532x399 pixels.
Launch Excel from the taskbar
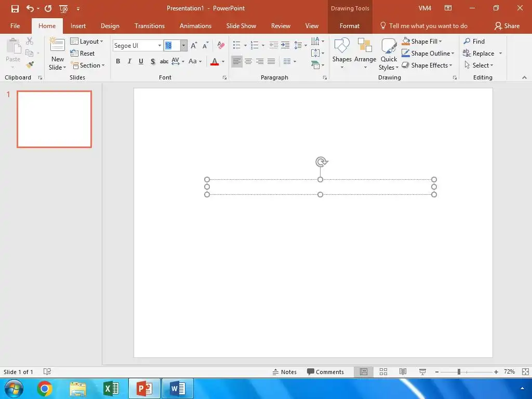111,389
